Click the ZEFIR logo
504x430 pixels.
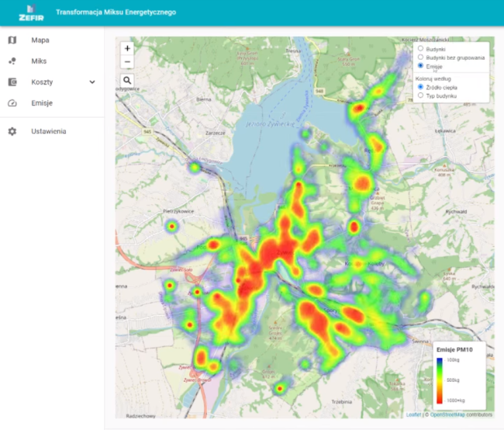(31, 13)
